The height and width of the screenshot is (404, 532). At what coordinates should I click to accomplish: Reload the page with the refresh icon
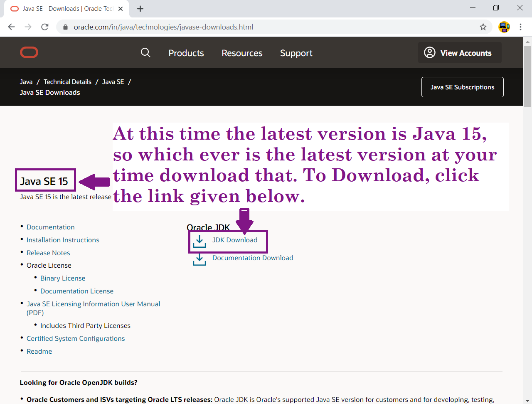pyautogui.click(x=45, y=27)
